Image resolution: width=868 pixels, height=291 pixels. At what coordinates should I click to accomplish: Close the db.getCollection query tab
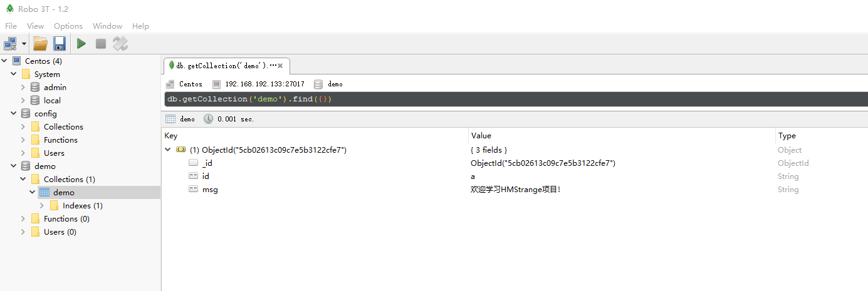click(x=280, y=66)
